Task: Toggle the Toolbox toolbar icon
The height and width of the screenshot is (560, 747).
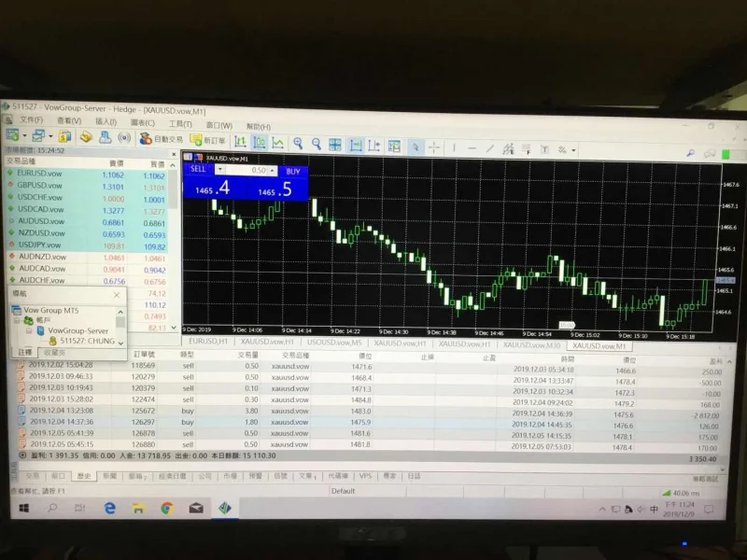Action: (x=105, y=137)
